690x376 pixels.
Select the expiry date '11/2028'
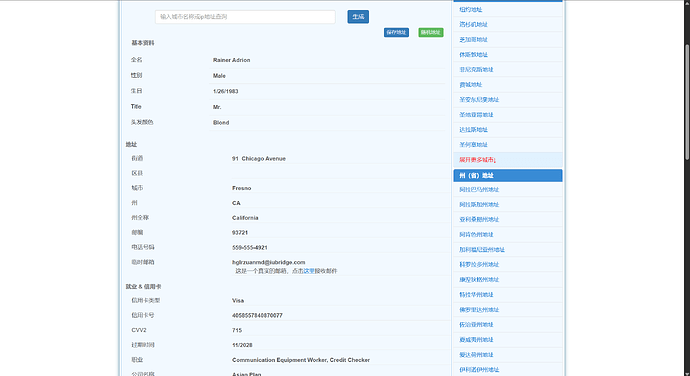click(242, 345)
